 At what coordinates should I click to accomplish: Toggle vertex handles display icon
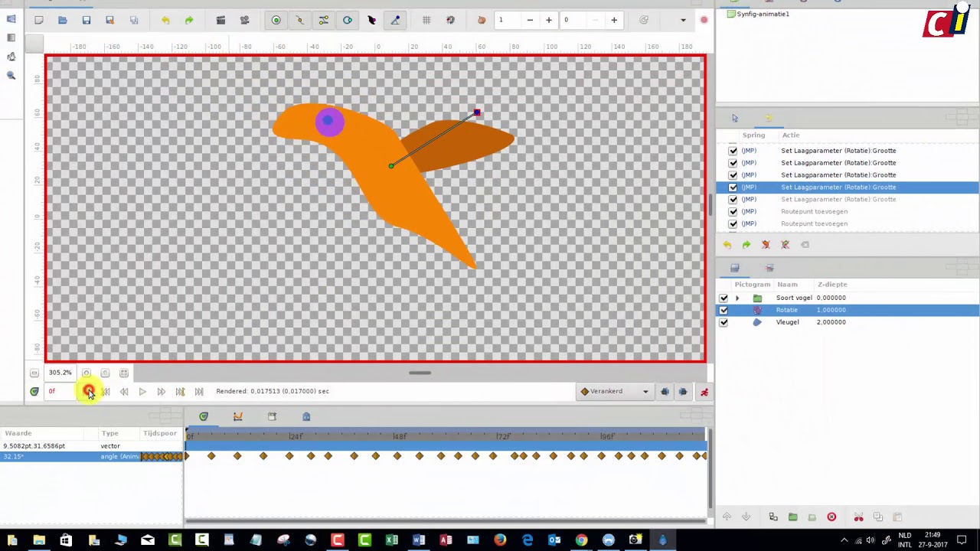tap(300, 20)
